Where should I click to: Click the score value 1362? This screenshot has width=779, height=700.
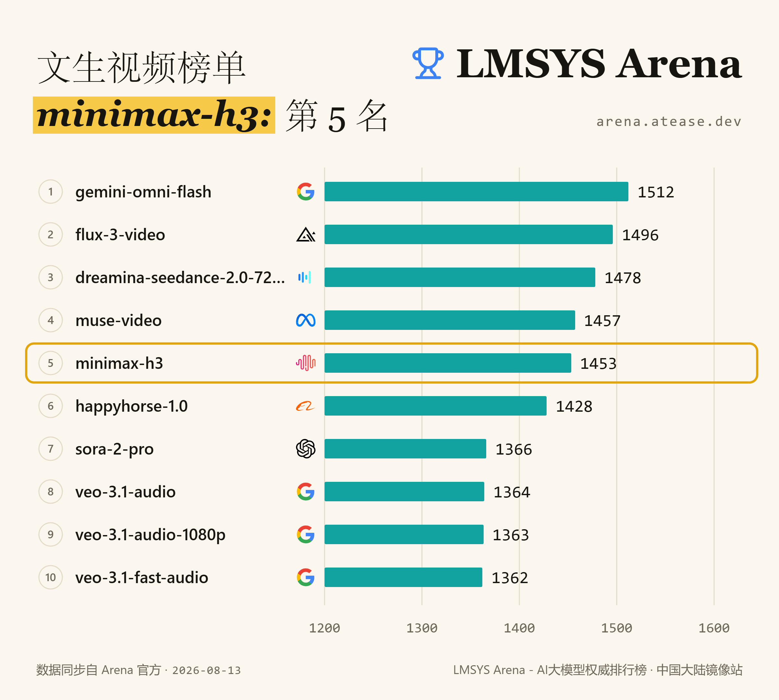[510, 578]
